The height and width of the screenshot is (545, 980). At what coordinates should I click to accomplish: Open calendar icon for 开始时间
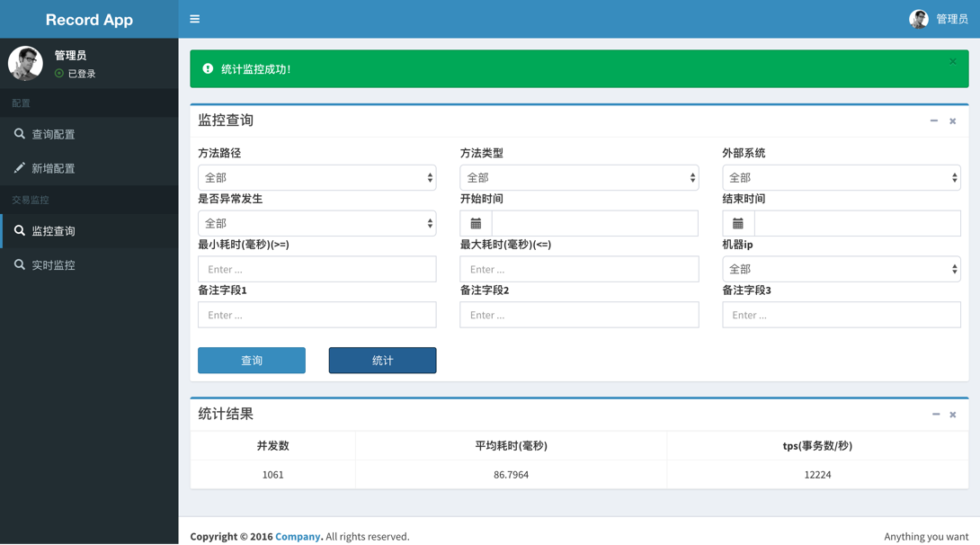pyautogui.click(x=476, y=223)
